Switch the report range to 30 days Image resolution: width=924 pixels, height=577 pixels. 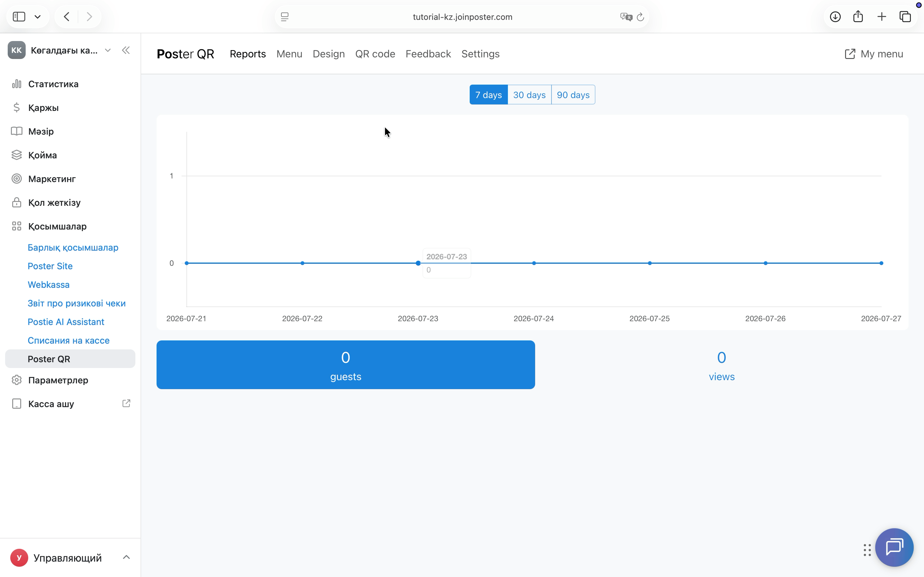click(529, 95)
